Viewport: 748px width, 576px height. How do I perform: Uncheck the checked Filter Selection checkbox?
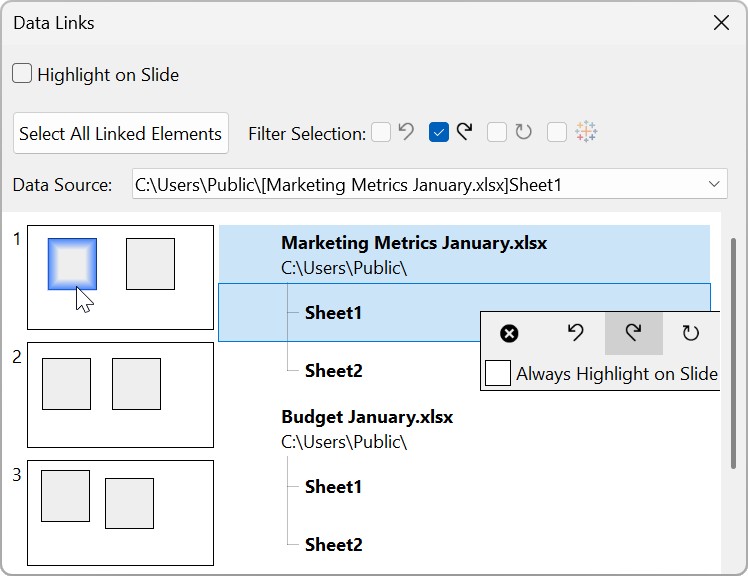pyautogui.click(x=438, y=132)
